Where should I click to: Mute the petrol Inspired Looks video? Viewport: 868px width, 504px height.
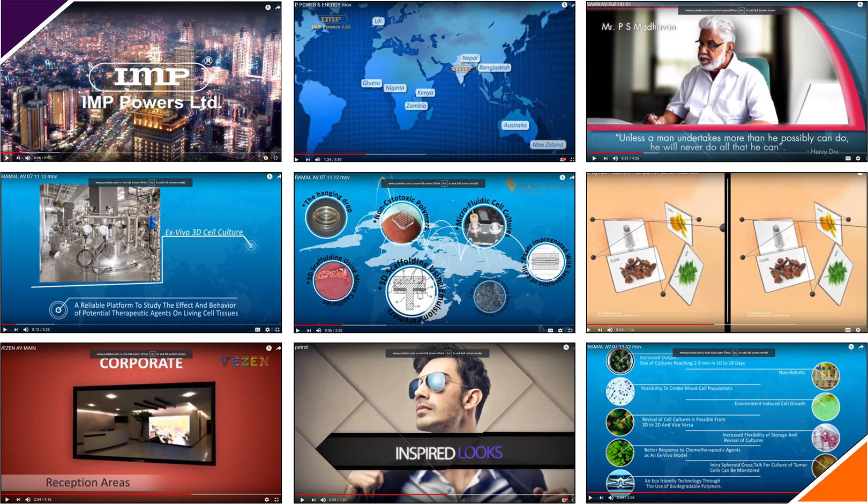pyautogui.click(x=323, y=500)
